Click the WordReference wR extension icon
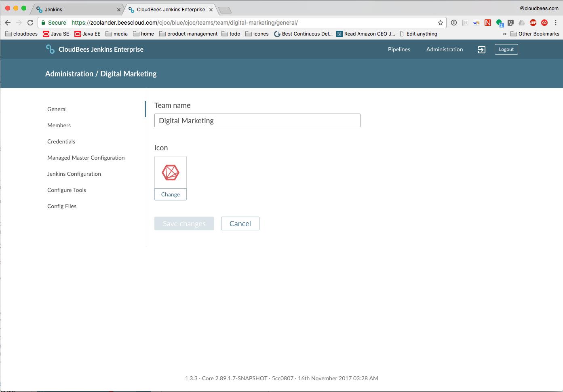This screenshot has height=392, width=563. click(x=477, y=23)
